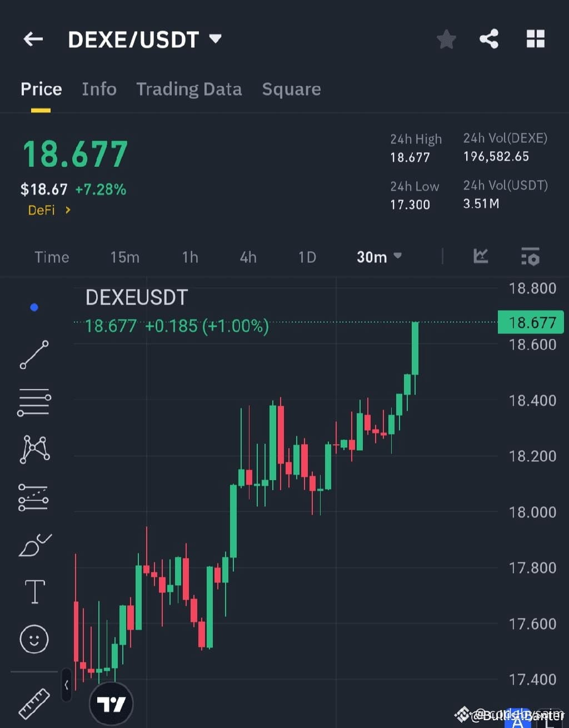The height and width of the screenshot is (728, 569).
Task: Tap the tallest latest green candle
Action: coord(415,348)
